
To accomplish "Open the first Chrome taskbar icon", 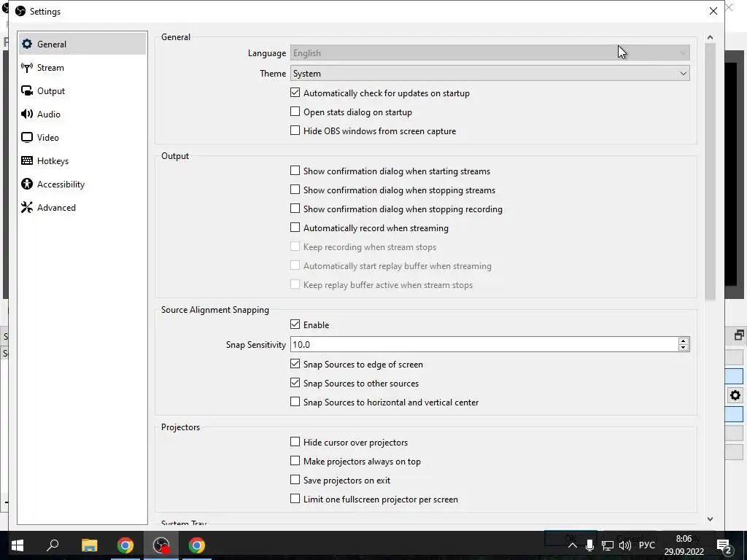I will point(125,545).
